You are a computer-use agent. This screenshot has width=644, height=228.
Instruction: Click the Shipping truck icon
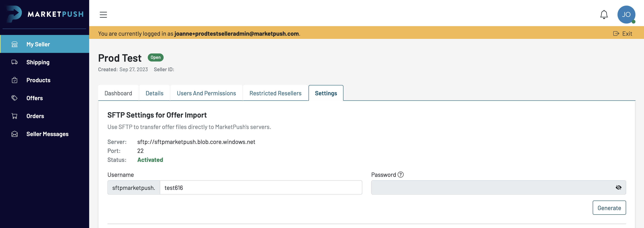point(15,62)
